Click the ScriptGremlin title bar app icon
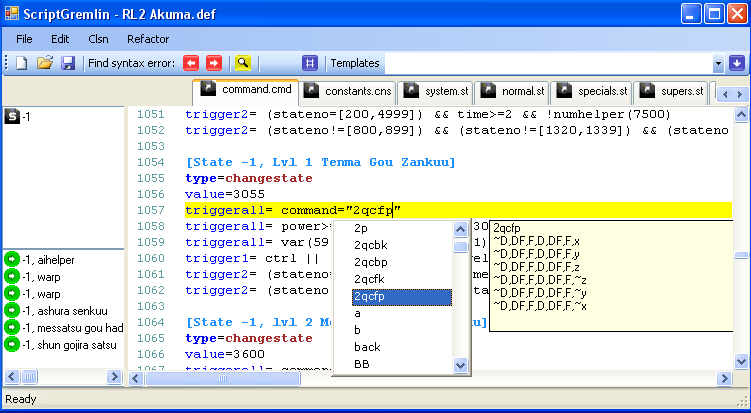Viewport: 751px width, 413px height. [11, 13]
